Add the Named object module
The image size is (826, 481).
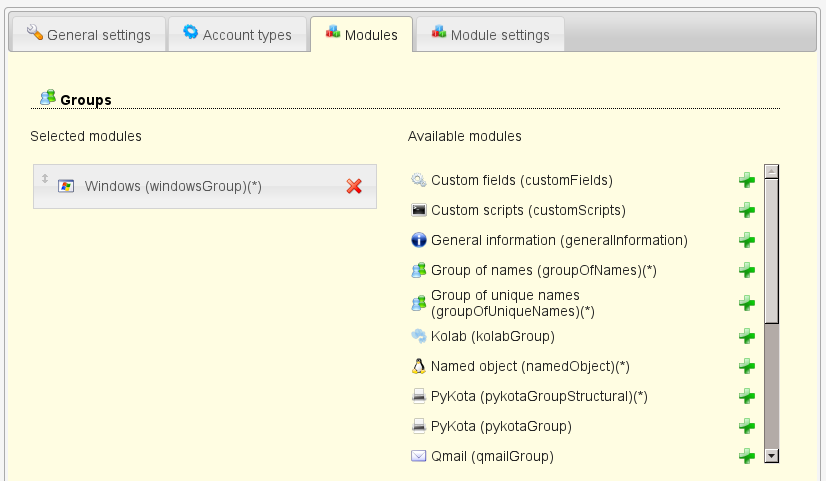746,367
